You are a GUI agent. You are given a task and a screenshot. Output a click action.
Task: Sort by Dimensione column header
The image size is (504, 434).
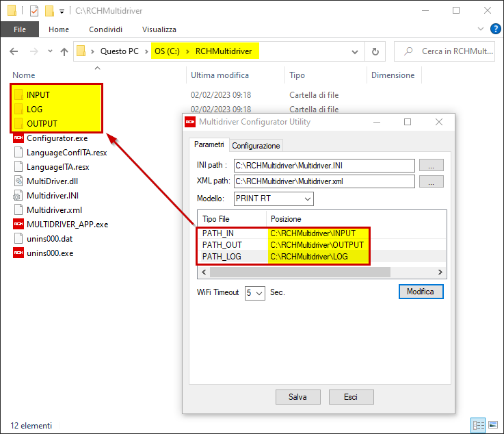click(393, 75)
